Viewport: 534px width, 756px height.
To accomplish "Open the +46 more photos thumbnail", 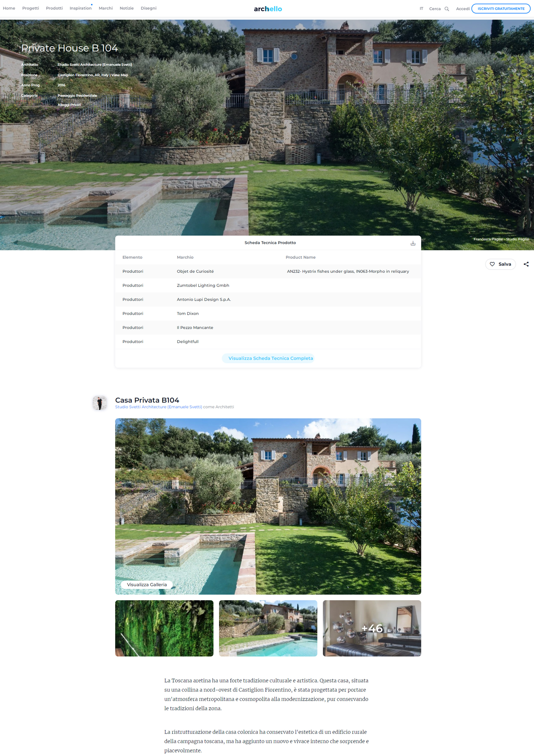I will 372,628.
